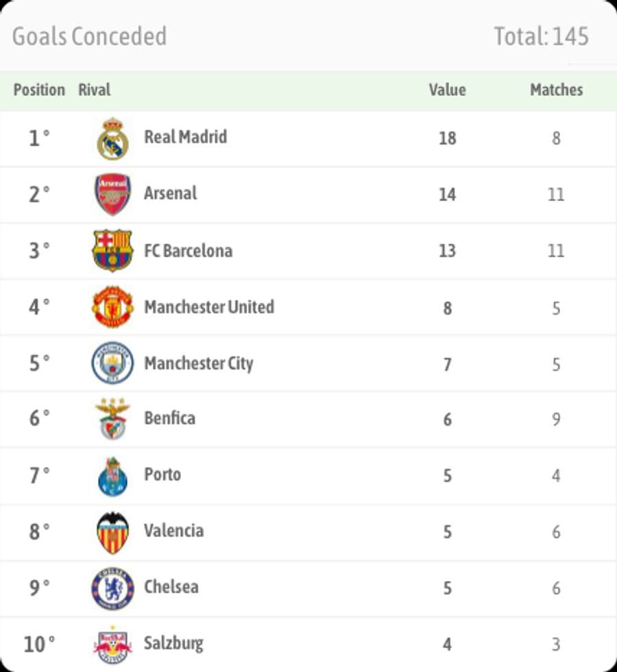Open the Goals Conceded title
The height and width of the screenshot is (672, 617).
[x=88, y=37]
